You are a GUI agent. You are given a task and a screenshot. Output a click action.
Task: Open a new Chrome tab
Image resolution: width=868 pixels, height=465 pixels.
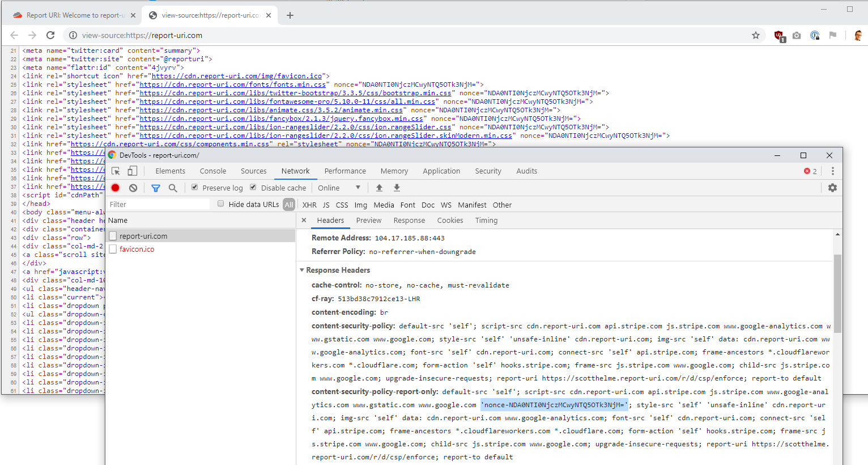(290, 15)
